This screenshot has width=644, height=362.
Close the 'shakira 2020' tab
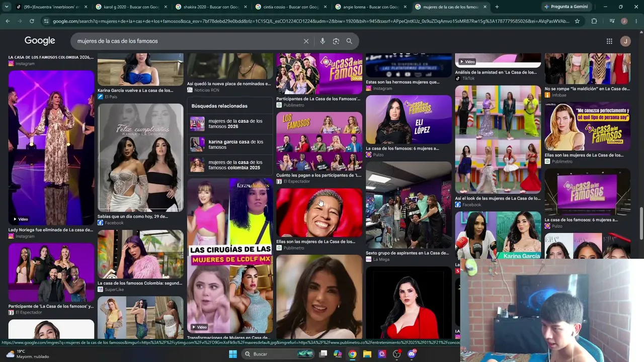tap(245, 7)
